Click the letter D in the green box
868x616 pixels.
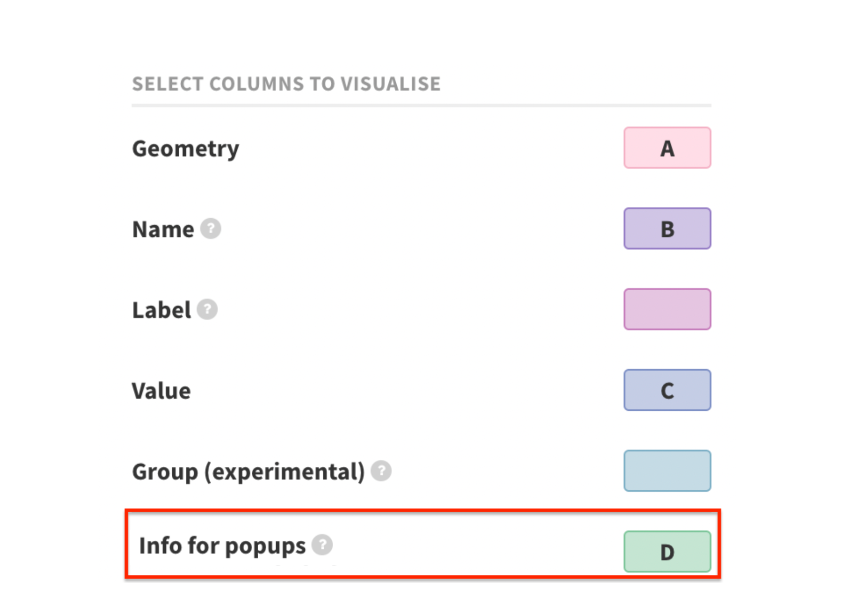pos(667,552)
